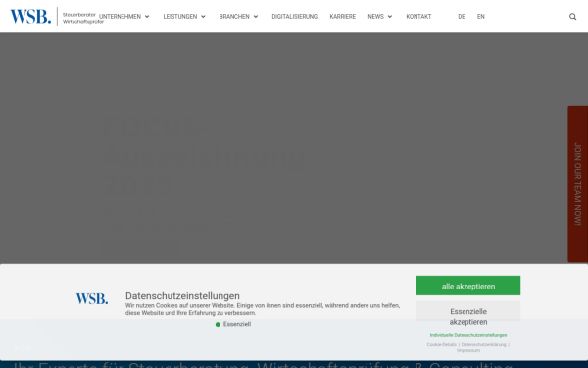This screenshot has height=368, width=588.
Task: Open the Datenschutzerklärung link
Action: pyautogui.click(x=484, y=344)
